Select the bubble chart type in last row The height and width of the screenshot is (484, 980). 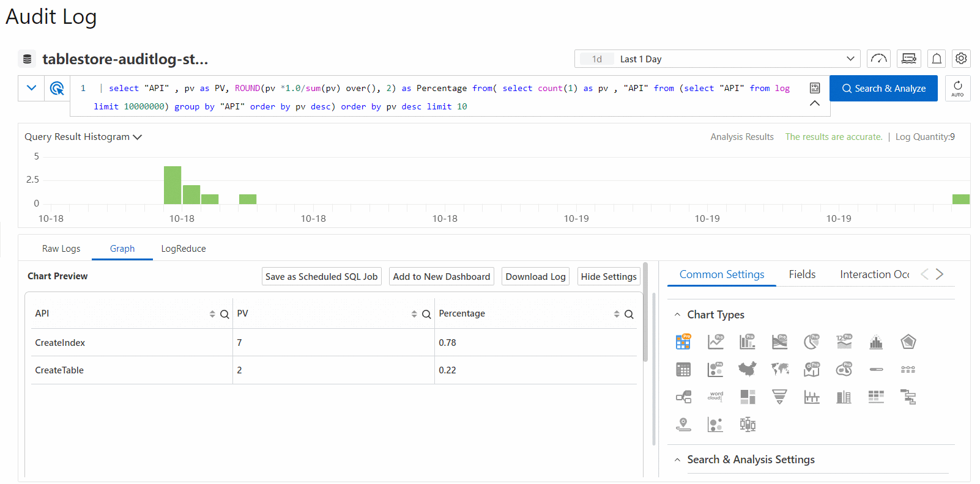(x=716, y=425)
